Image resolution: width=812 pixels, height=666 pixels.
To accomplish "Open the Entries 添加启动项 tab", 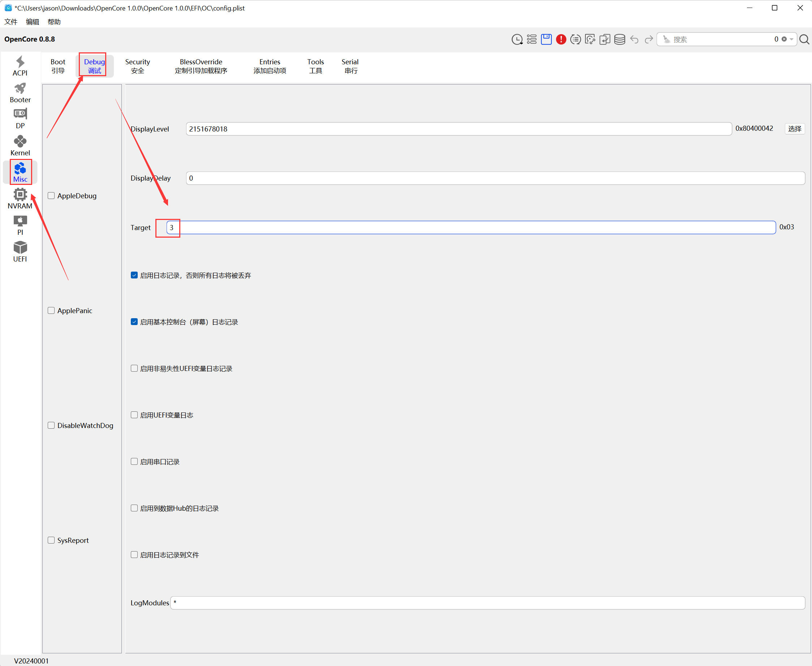I will tap(269, 66).
